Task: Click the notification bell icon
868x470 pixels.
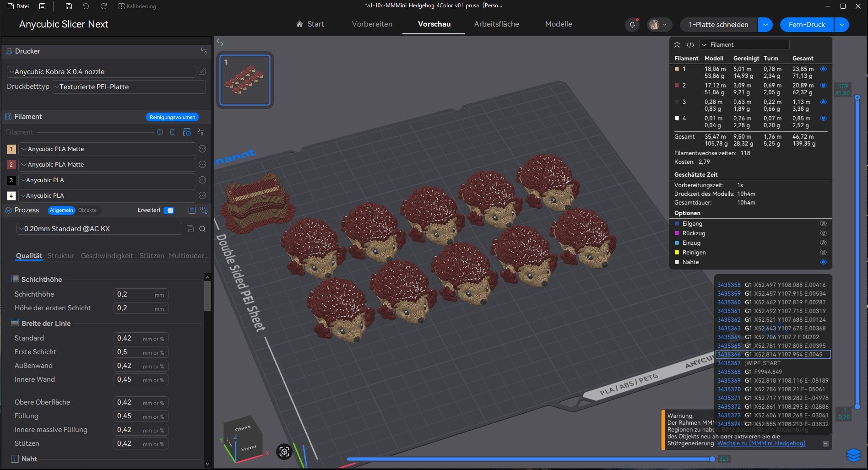Action: tap(632, 25)
